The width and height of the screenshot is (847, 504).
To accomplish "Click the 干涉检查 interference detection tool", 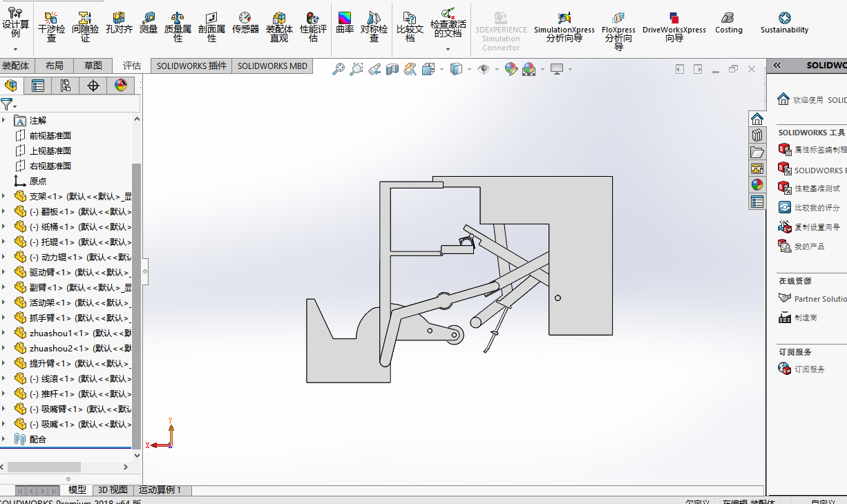I will click(x=52, y=26).
